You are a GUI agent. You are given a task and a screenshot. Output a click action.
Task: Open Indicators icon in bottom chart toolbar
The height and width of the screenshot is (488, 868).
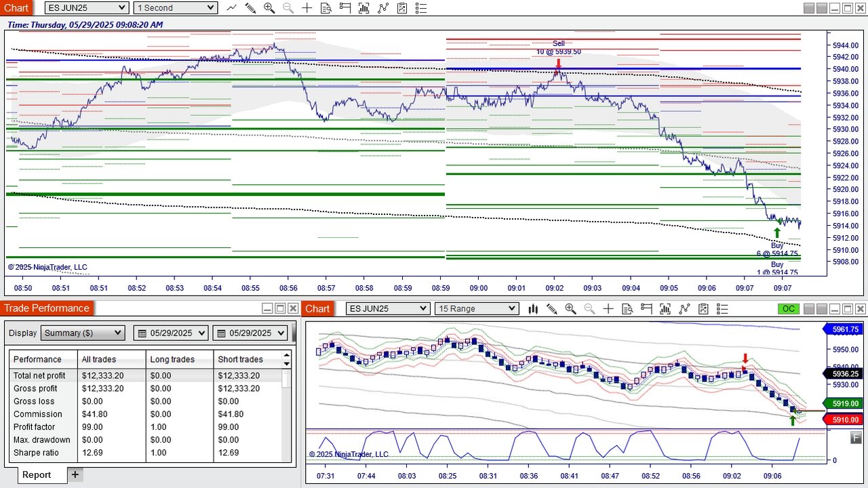[x=684, y=308]
